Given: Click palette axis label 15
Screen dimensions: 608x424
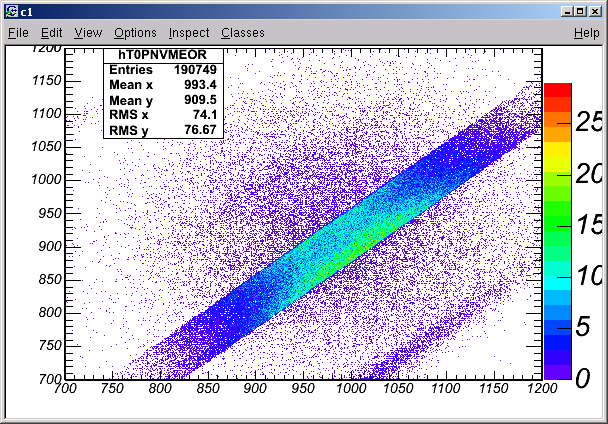Looking at the screenshot, I should point(589,225).
